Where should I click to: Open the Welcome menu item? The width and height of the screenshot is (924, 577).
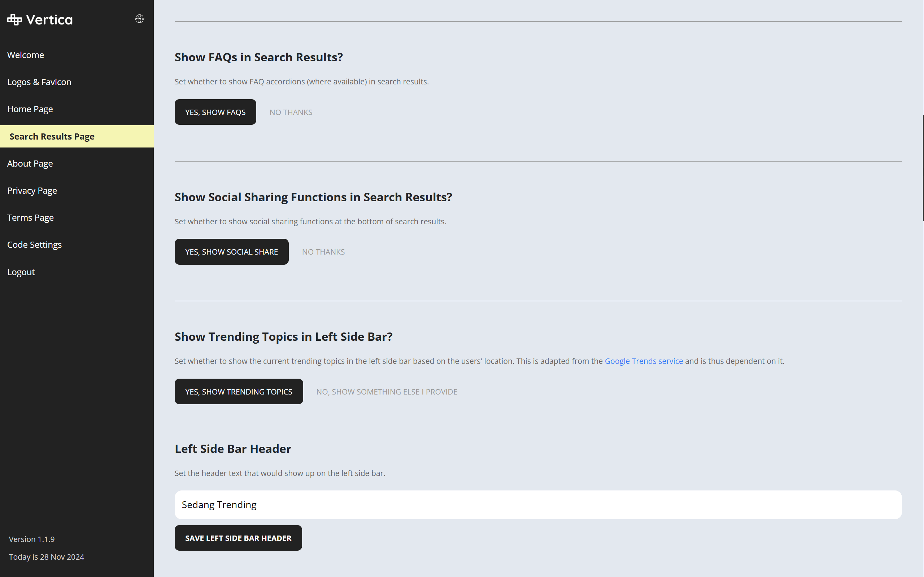pos(26,55)
